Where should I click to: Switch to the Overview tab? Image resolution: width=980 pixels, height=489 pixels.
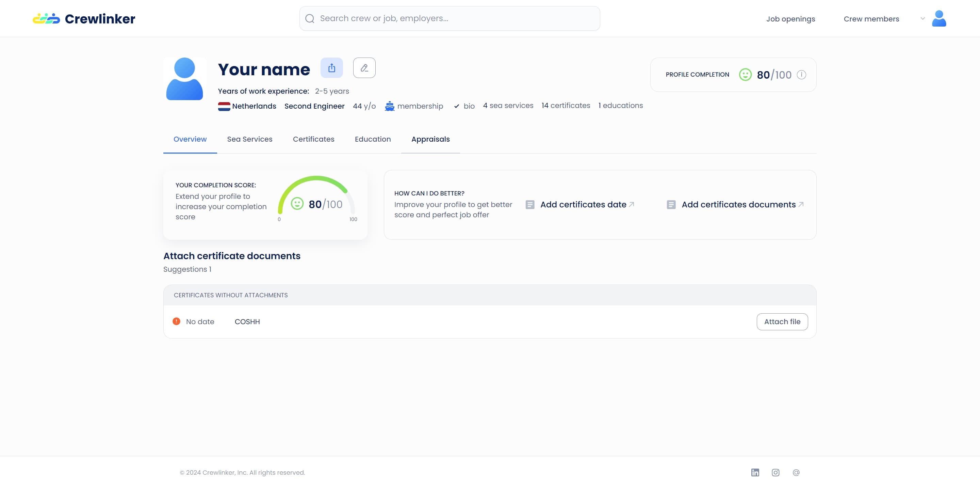click(x=190, y=139)
